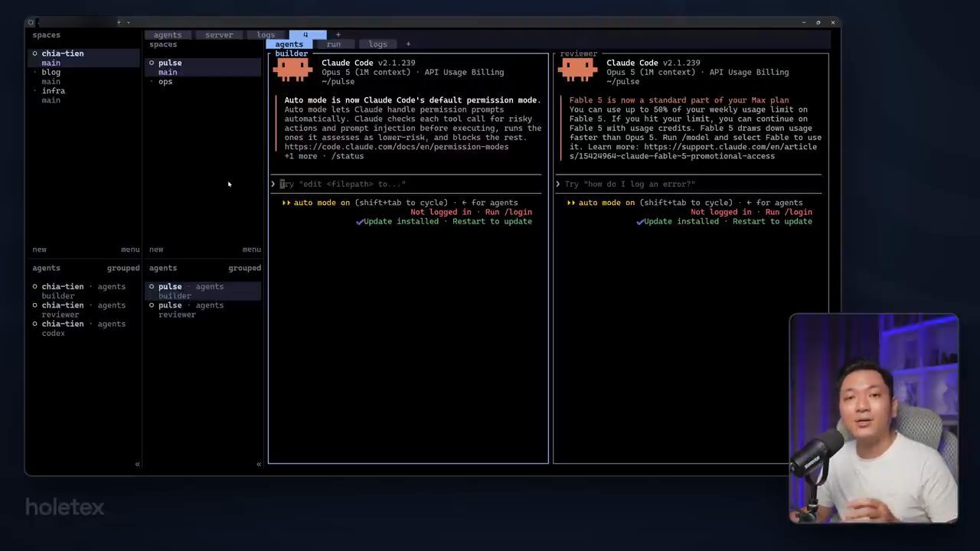980x551 pixels.
Task: Select main branch under pulse
Action: [168, 72]
